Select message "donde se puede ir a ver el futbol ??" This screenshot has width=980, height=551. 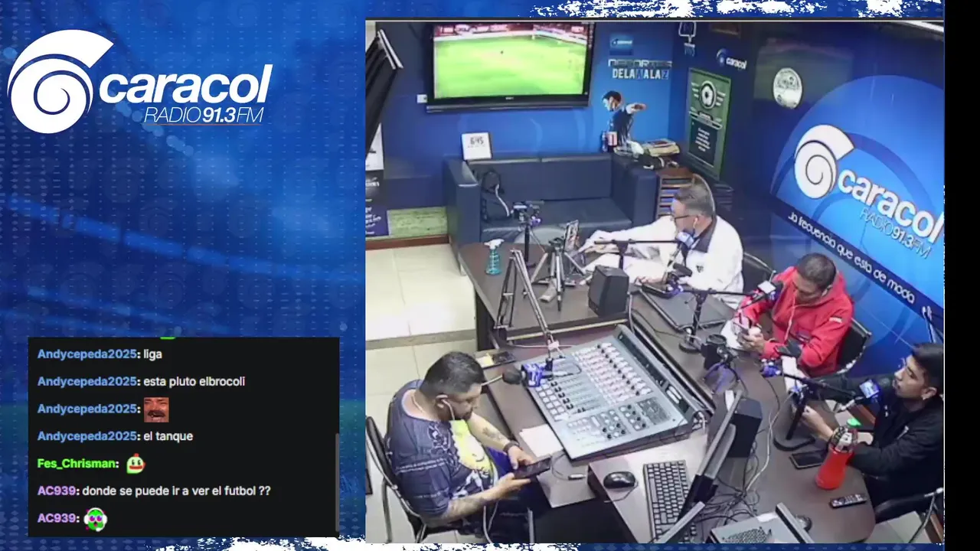[x=176, y=491]
